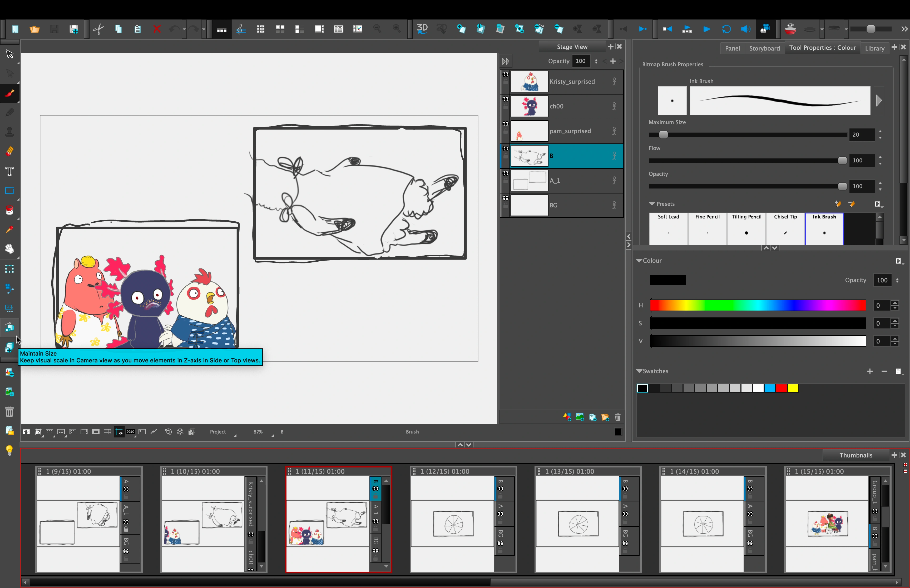The width and height of the screenshot is (910, 588).
Task: Collapse the Colour section triangle
Action: coord(639,260)
